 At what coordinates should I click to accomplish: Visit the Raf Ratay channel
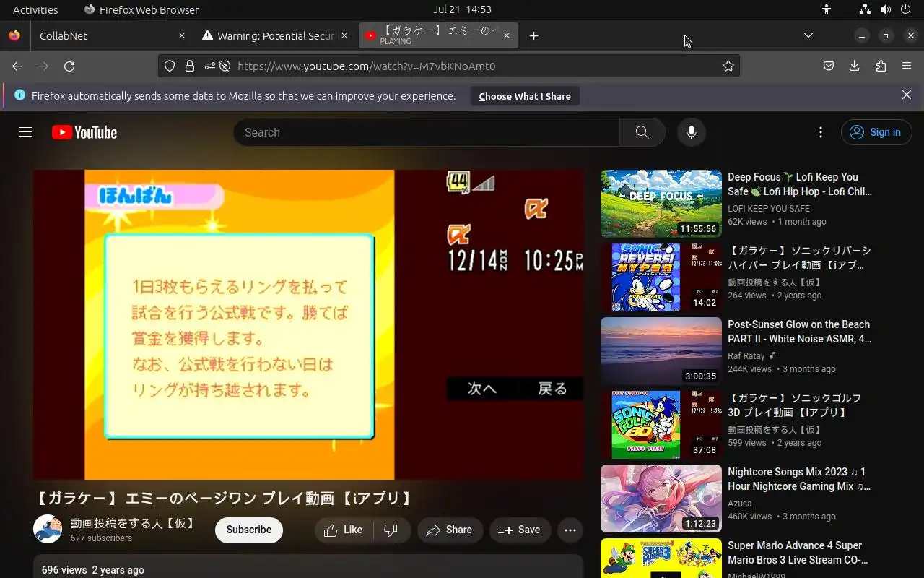(x=746, y=356)
